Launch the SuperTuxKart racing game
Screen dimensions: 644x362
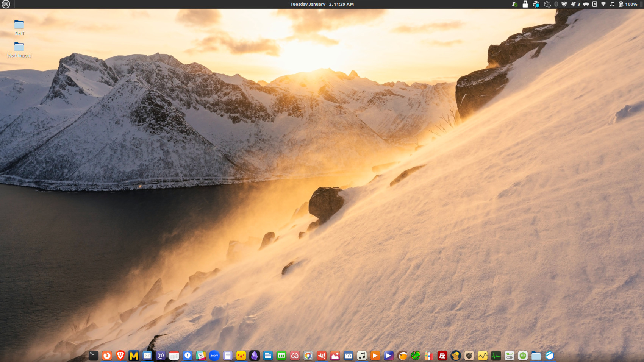tap(415, 356)
